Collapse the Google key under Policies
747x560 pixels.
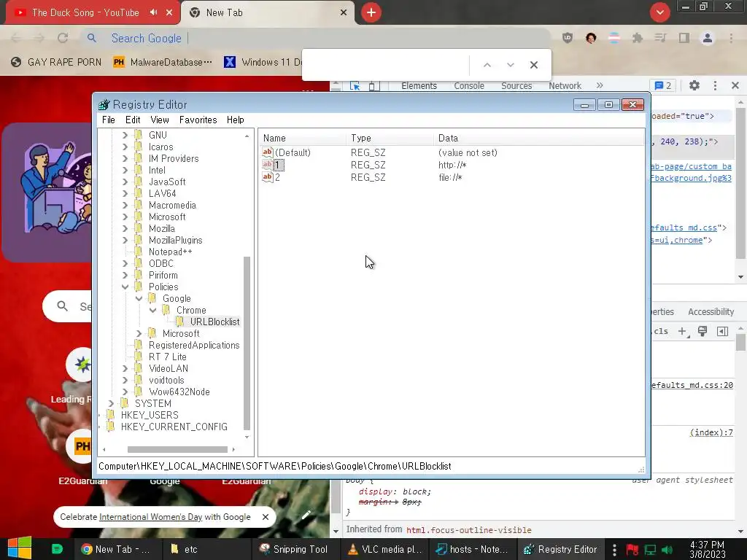139,298
